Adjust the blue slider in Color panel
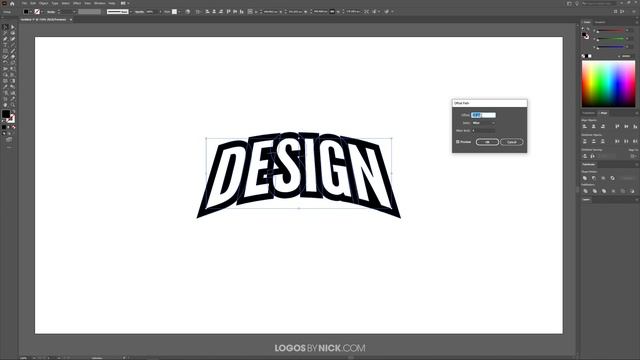Viewport: 640px width, 360px height. tap(611, 47)
